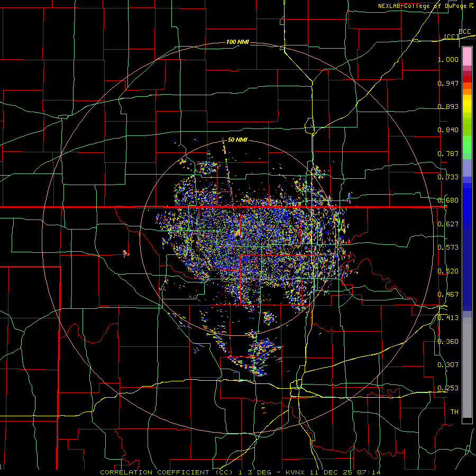Image resolution: width=476 pixels, height=476 pixels.
Task: Click the [CC] label above the color scale
Action: click(452, 36)
